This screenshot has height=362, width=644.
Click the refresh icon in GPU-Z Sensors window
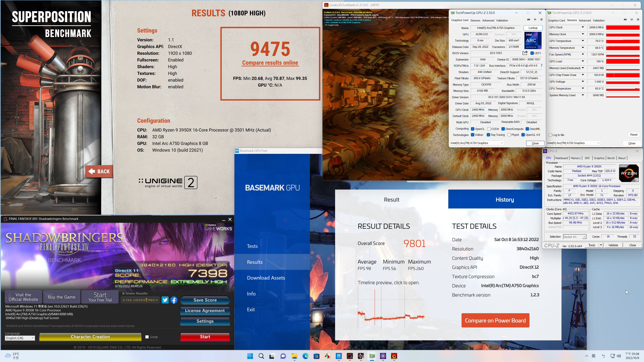tap(631, 20)
